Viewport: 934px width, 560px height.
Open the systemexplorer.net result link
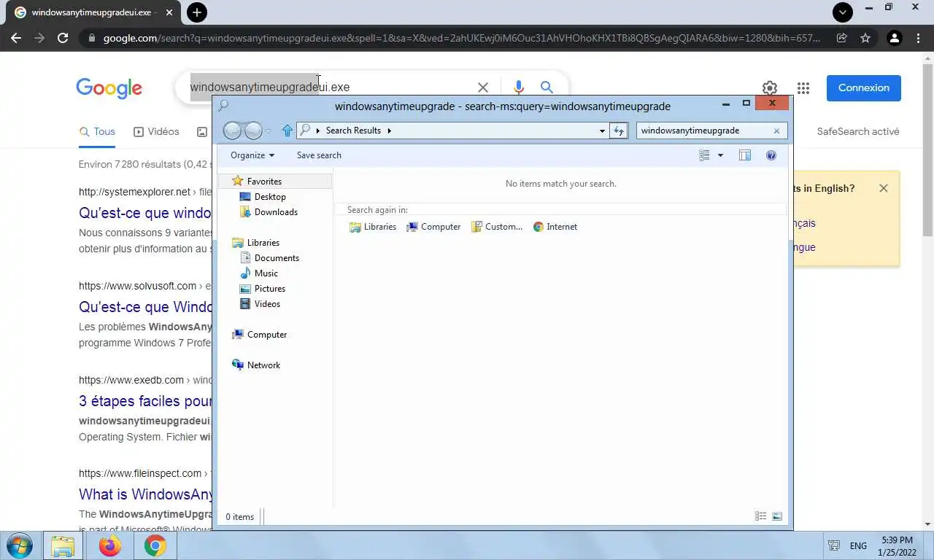coord(145,213)
